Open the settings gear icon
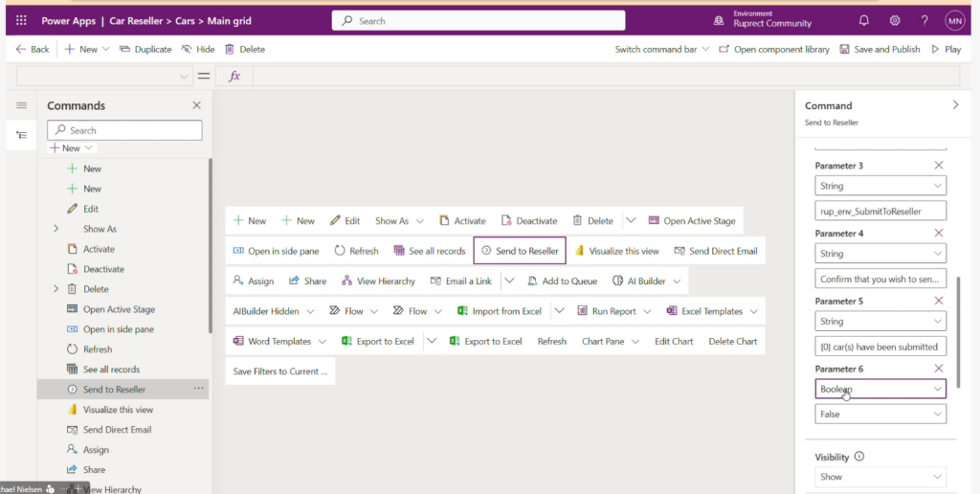980x494 pixels. coord(895,20)
